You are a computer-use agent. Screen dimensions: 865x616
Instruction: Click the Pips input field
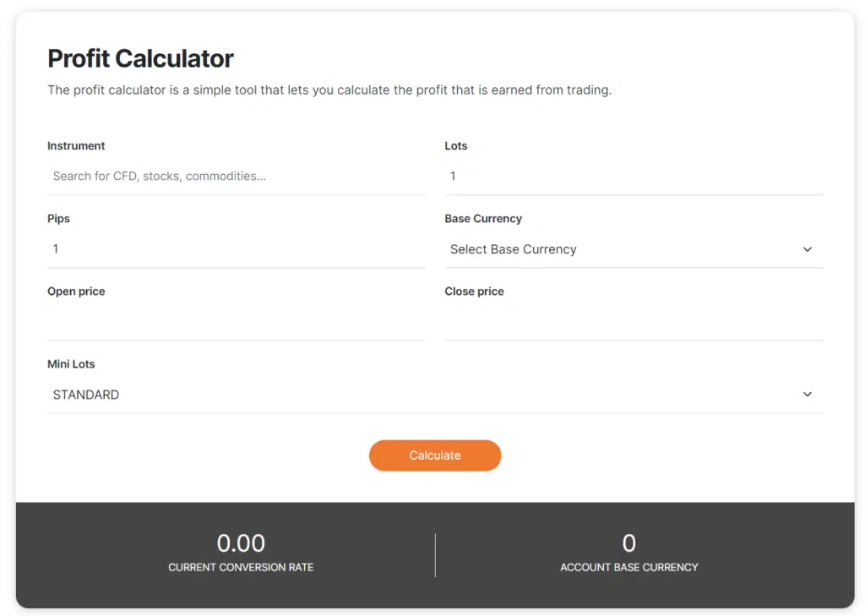pyautogui.click(x=237, y=249)
